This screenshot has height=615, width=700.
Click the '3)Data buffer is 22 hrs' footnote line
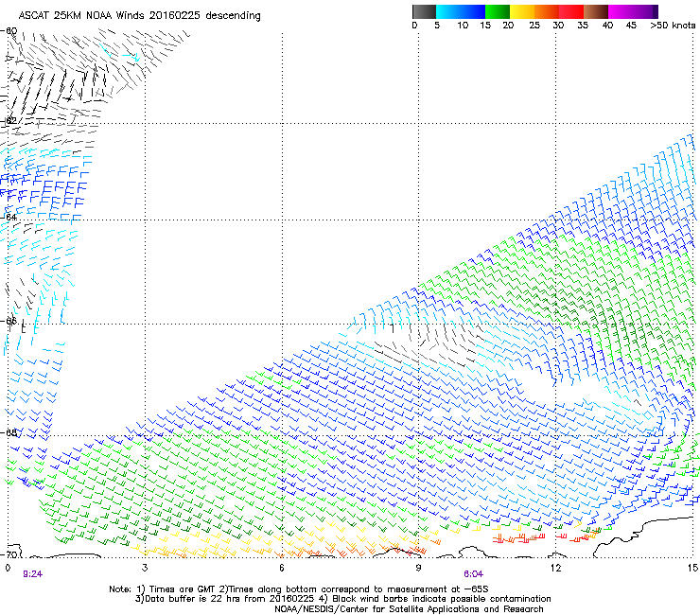[x=342, y=599]
